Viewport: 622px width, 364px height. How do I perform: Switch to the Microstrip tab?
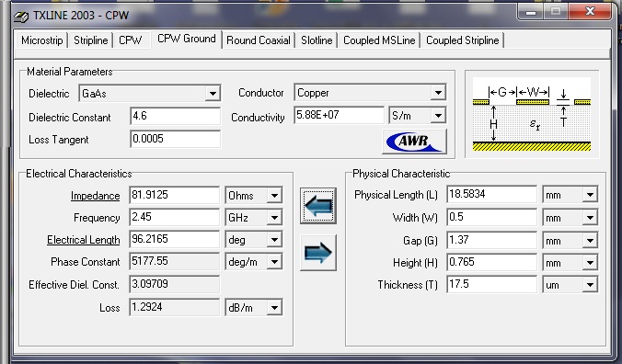[x=41, y=40]
